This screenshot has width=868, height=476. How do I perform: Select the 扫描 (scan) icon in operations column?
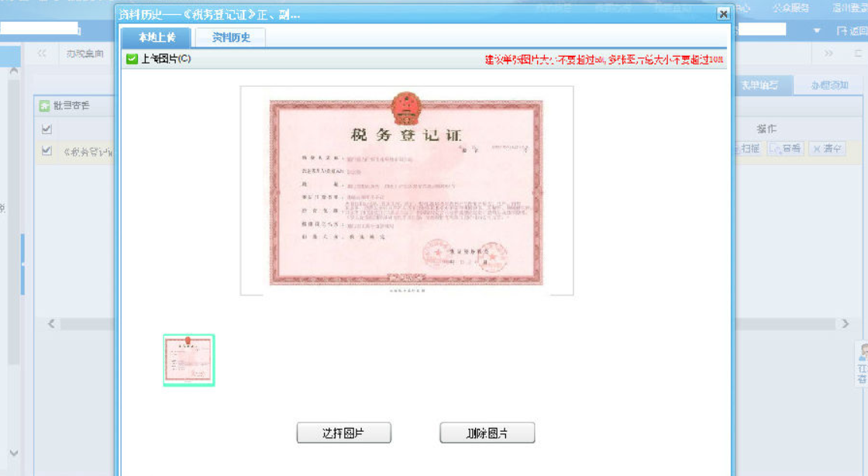coord(745,147)
